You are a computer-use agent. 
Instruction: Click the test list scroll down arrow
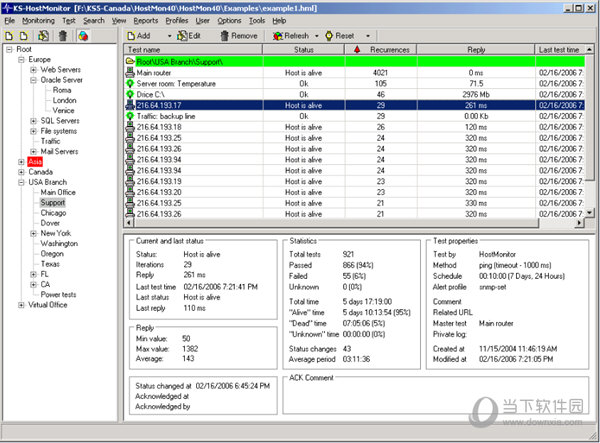(x=589, y=213)
